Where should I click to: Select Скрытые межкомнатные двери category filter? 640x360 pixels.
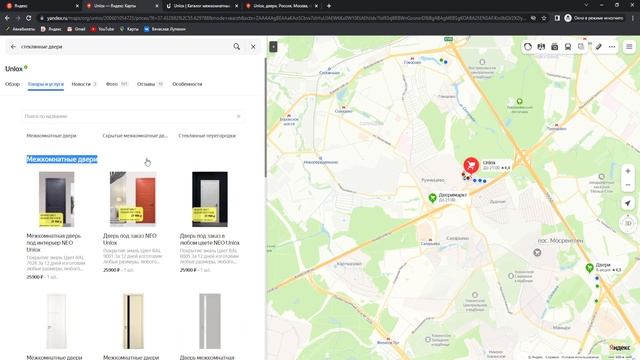coord(135,136)
